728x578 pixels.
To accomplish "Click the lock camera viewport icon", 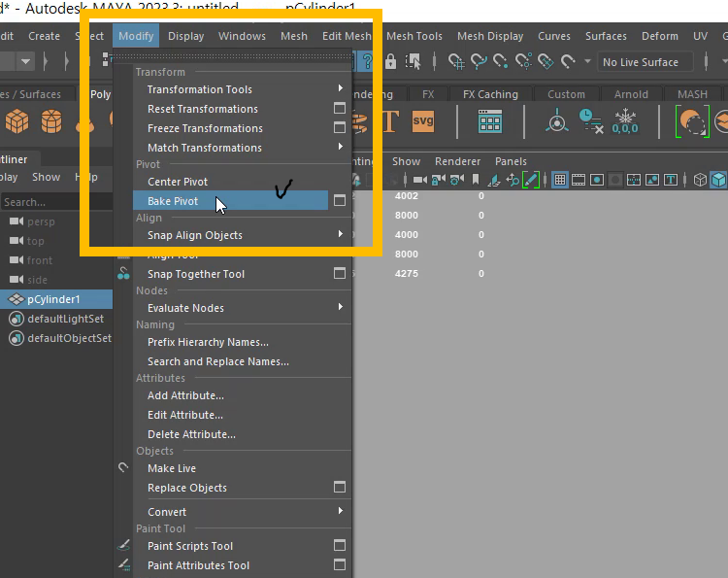I will click(439, 180).
